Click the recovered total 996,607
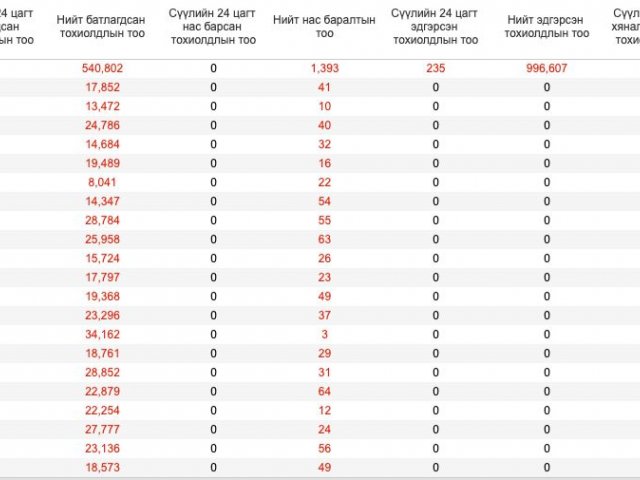 tap(547, 68)
